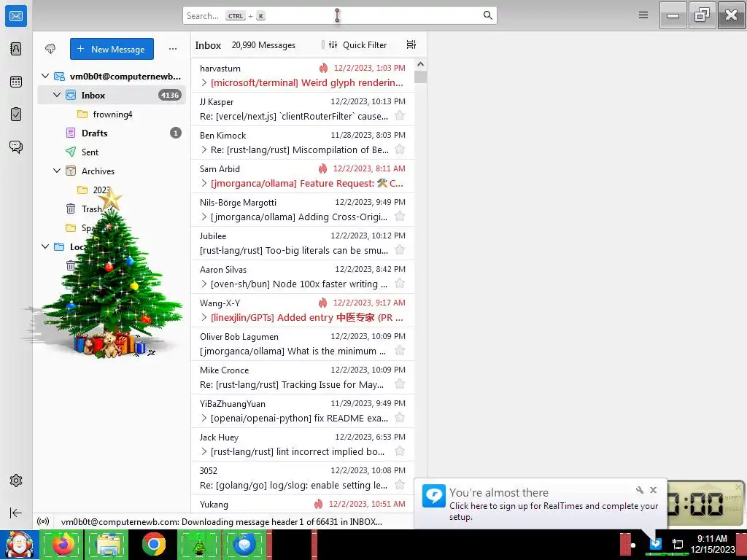This screenshot has width=747, height=560.
Task: Open folder pane options ellipsis
Action: pos(173,49)
